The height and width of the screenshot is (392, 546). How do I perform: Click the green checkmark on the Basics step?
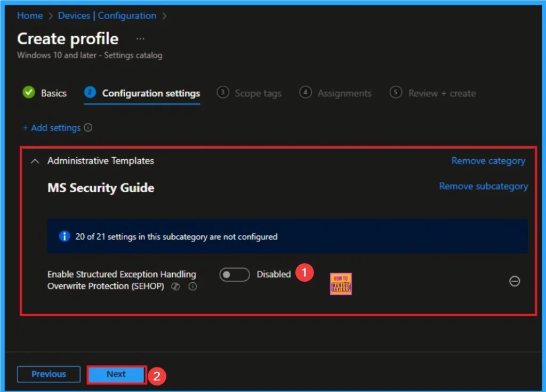pyautogui.click(x=29, y=93)
